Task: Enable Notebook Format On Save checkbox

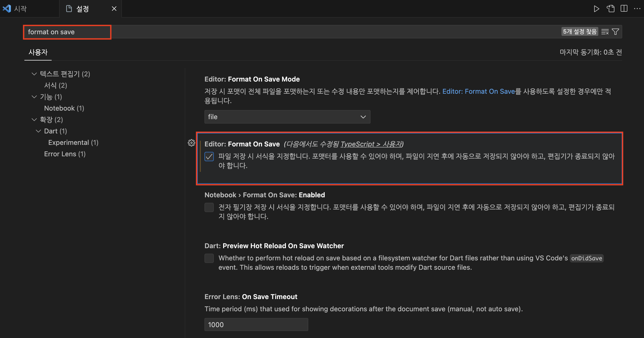Action: tap(209, 207)
